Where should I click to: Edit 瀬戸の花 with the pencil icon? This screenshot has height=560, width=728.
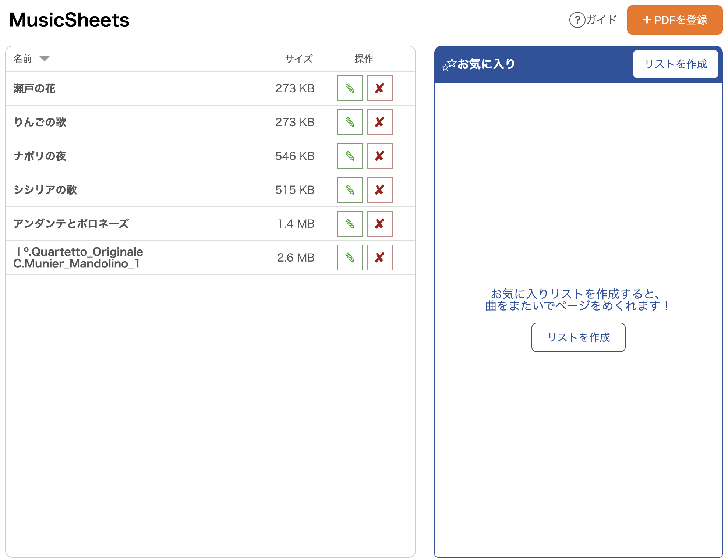[x=350, y=88]
